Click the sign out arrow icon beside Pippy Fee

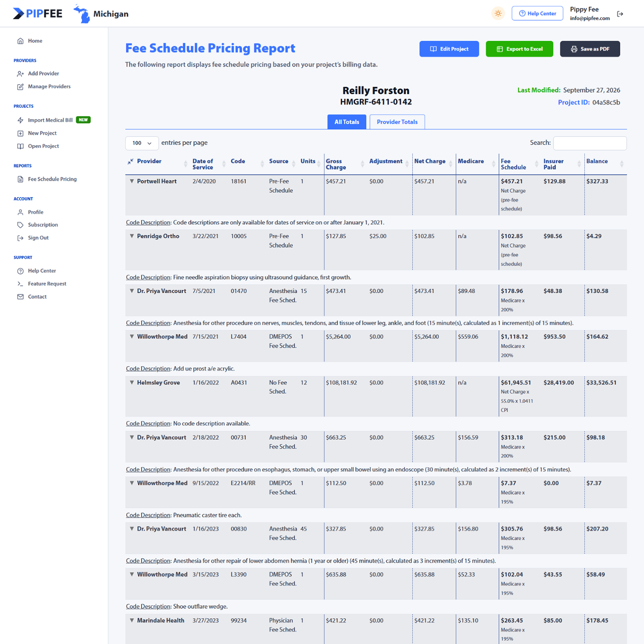coord(620,14)
